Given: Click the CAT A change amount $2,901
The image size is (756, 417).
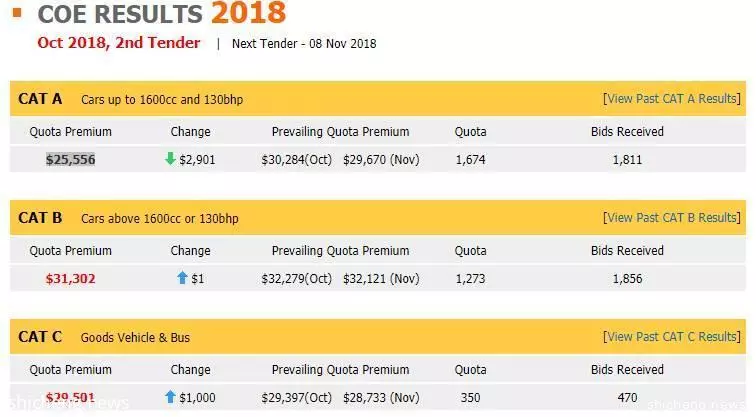Looking at the screenshot, I should [197, 160].
